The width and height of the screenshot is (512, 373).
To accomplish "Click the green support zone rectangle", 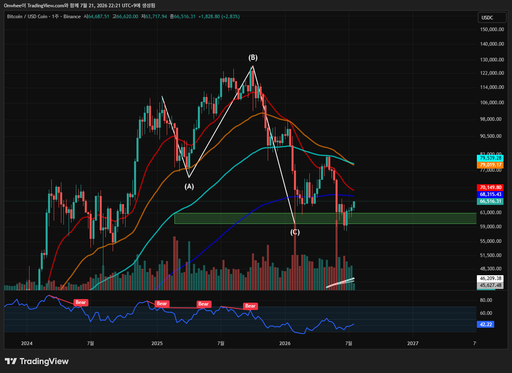I will tap(325, 218).
